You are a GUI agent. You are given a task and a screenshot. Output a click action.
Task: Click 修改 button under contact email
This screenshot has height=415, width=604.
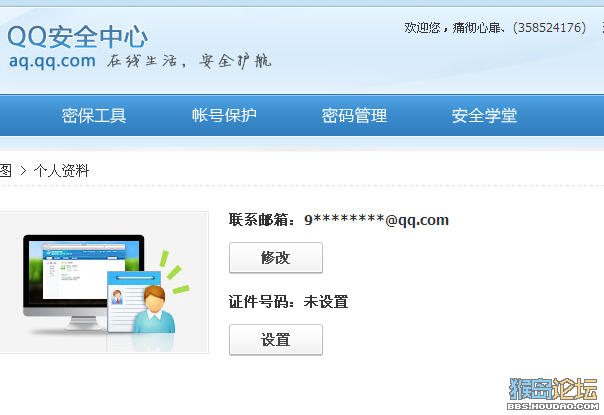[x=276, y=258]
